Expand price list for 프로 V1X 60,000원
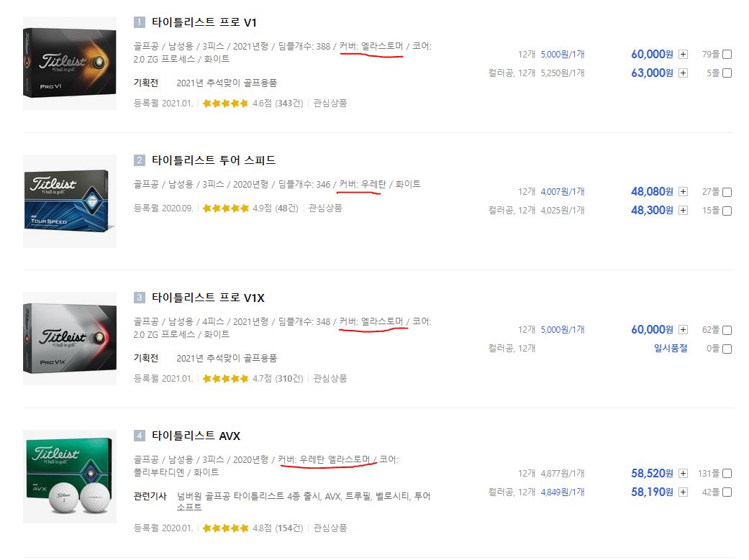The image size is (749, 560). 683,330
